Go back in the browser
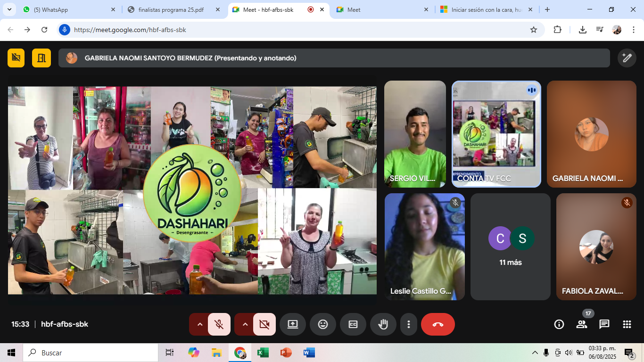 (10, 30)
